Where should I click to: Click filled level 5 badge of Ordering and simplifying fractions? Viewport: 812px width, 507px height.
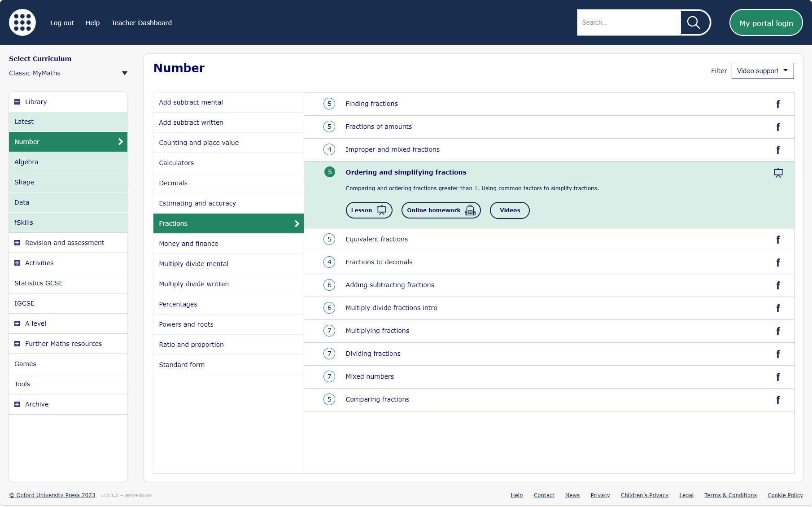click(x=330, y=172)
